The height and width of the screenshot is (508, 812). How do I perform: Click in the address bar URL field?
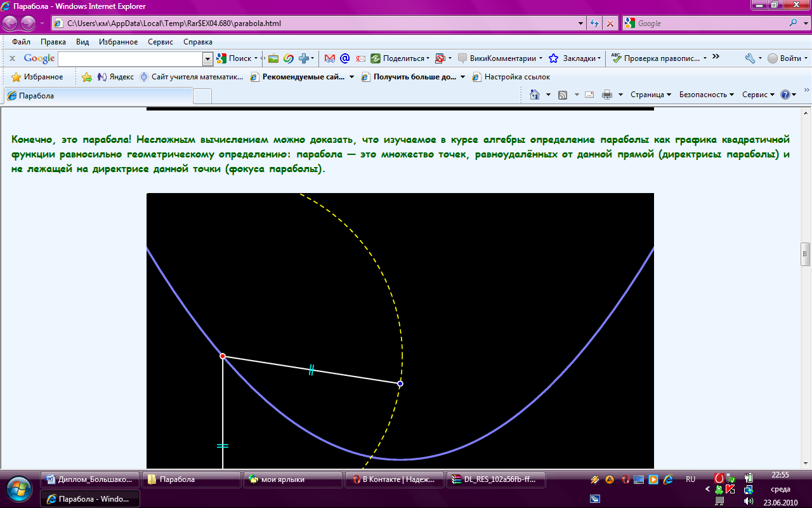tap(314, 23)
